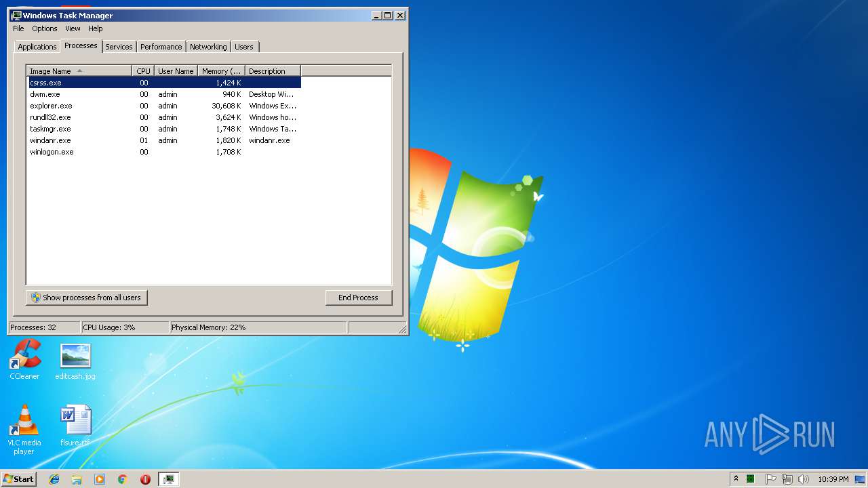
Task: Click the End Process button
Action: pyautogui.click(x=358, y=298)
